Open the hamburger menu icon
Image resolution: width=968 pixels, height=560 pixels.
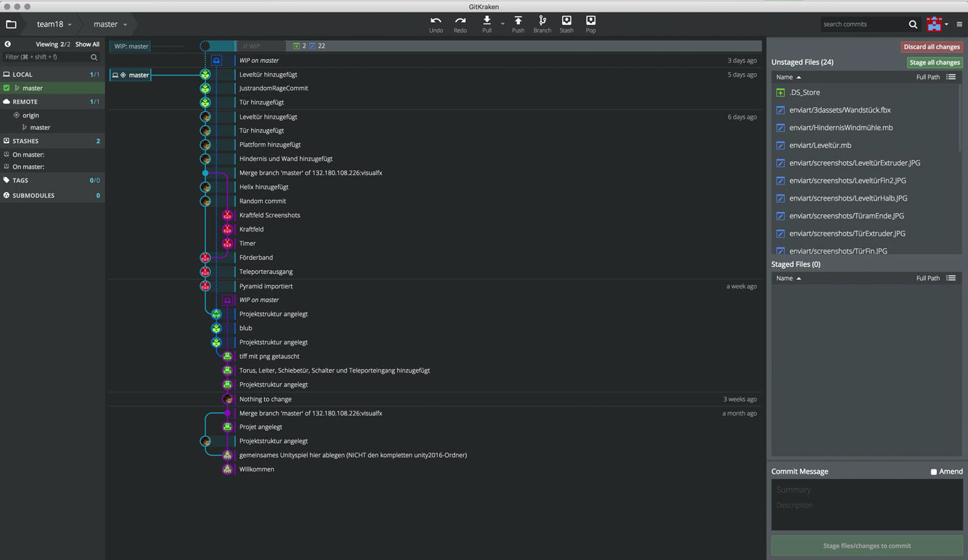[959, 24]
